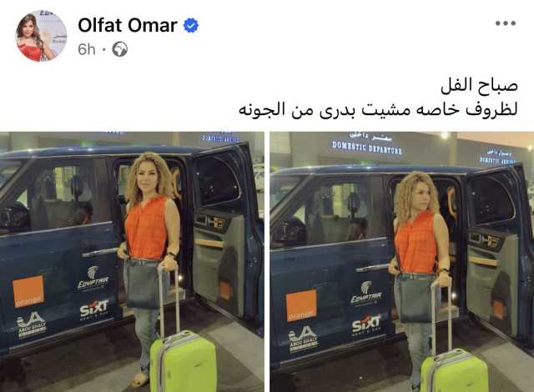This screenshot has height=392, width=534.
Task: Open the three-dot post options menu
Action: [x=506, y=23]
